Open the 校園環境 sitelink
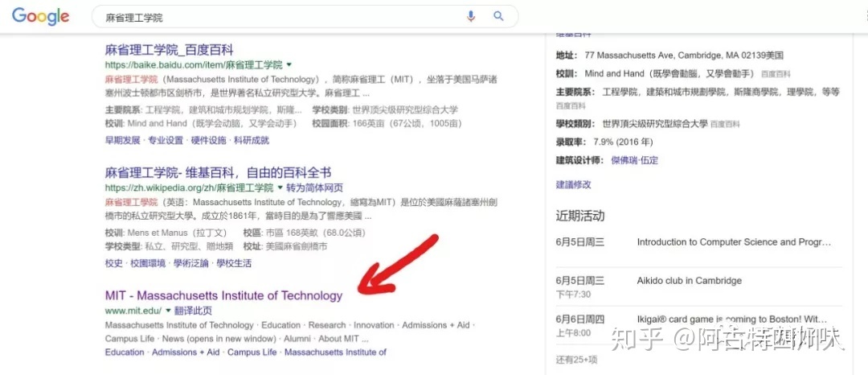The width and height of the screenshot is (868, 375). pyautogui.click(x=148, y=264)
